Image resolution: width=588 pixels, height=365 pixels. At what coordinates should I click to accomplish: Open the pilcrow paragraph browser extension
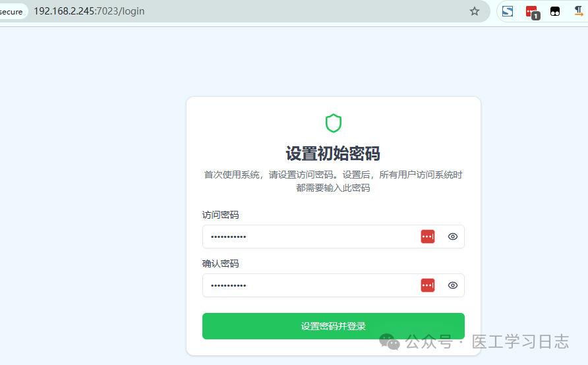tap(579, 11)
